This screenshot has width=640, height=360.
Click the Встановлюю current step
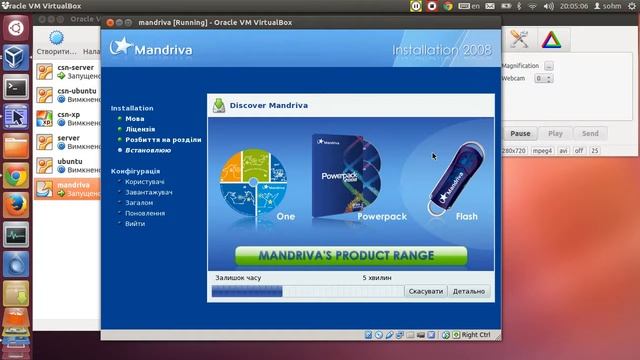148,151
